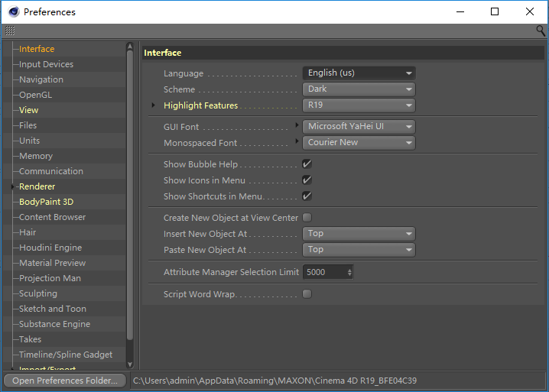
Task: Toggle Show Shortcuts in Menu checkbox
Action: [x=307, y=196]
